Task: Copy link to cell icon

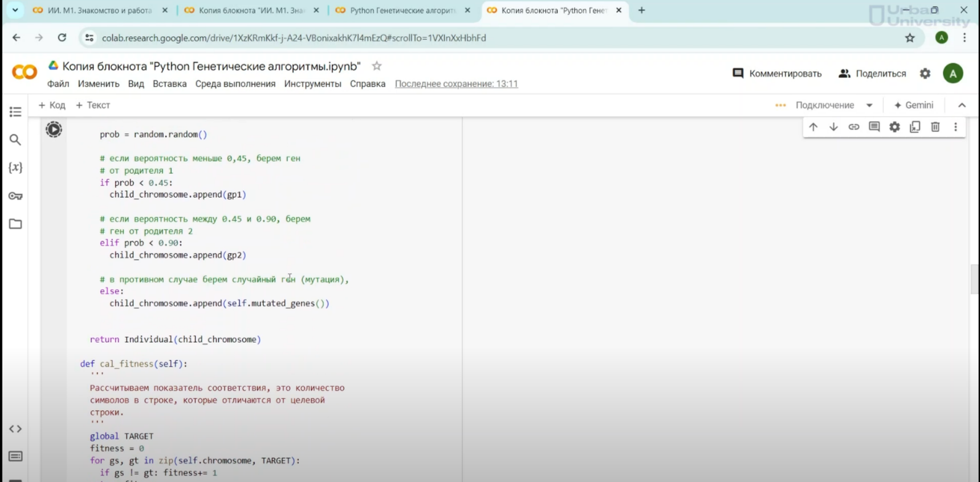Action: [854, 127]
